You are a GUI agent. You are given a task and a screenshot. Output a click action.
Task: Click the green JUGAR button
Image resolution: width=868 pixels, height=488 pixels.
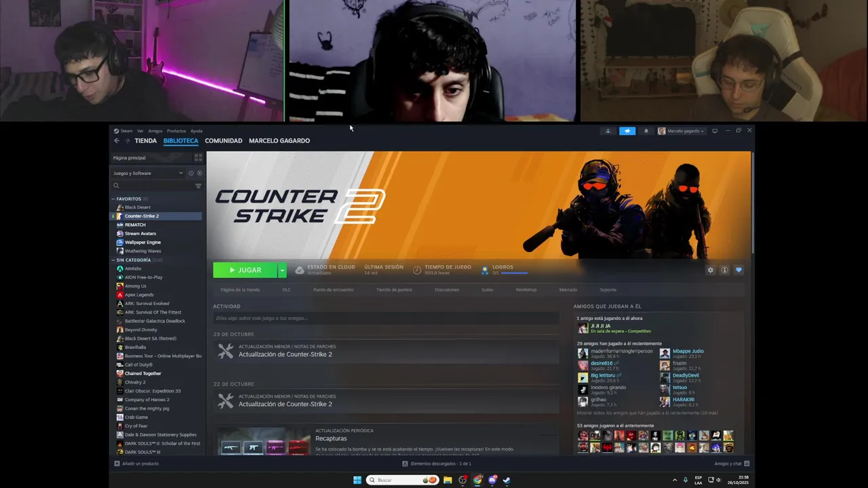pyautogui.click(x=245, y=270)
